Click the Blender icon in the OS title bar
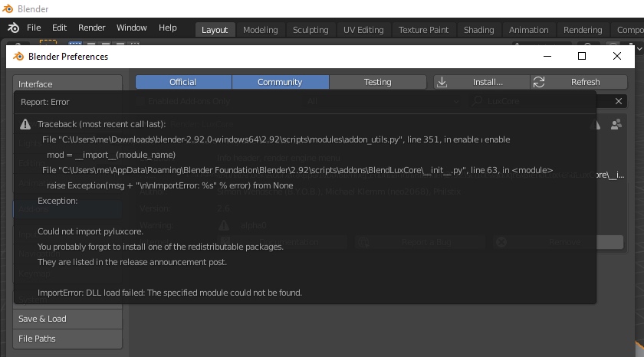Screen dimensions: 644x357 8,8
